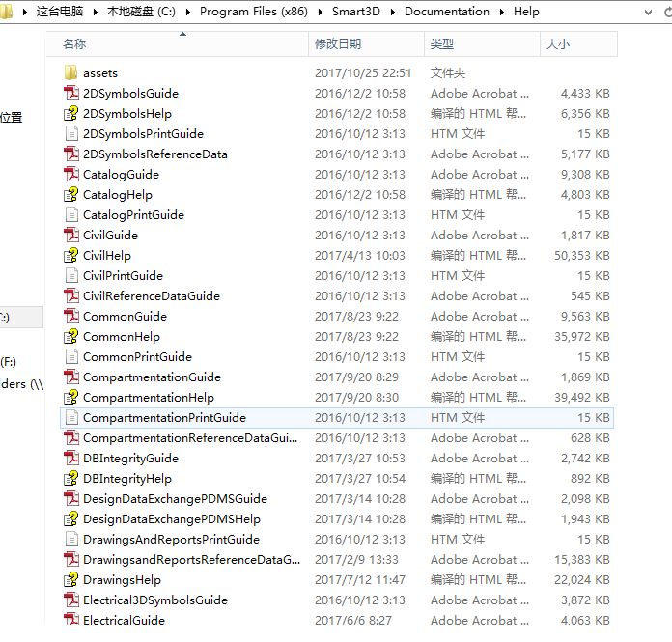Sort files by 名称 column header

click(177, 43)
